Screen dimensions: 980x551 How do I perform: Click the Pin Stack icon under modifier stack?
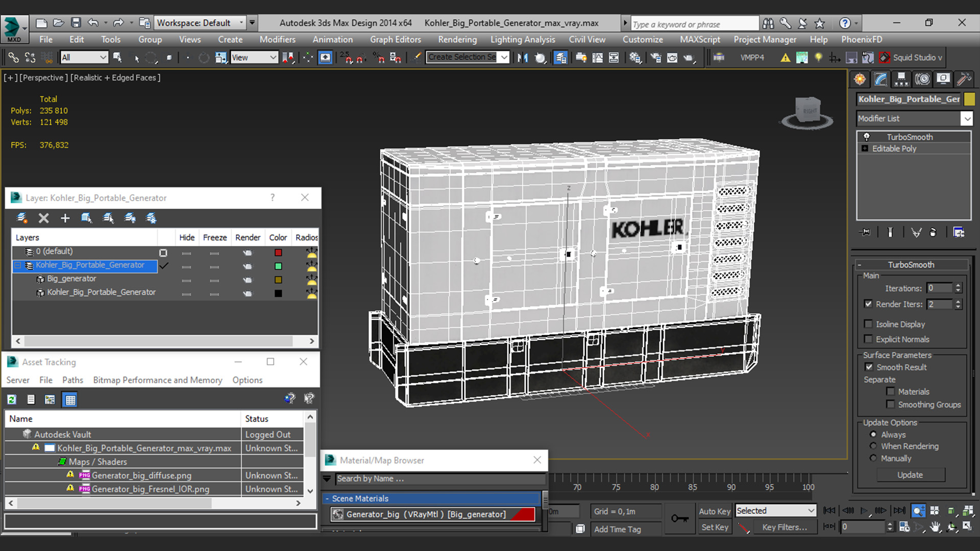point(865,232)
